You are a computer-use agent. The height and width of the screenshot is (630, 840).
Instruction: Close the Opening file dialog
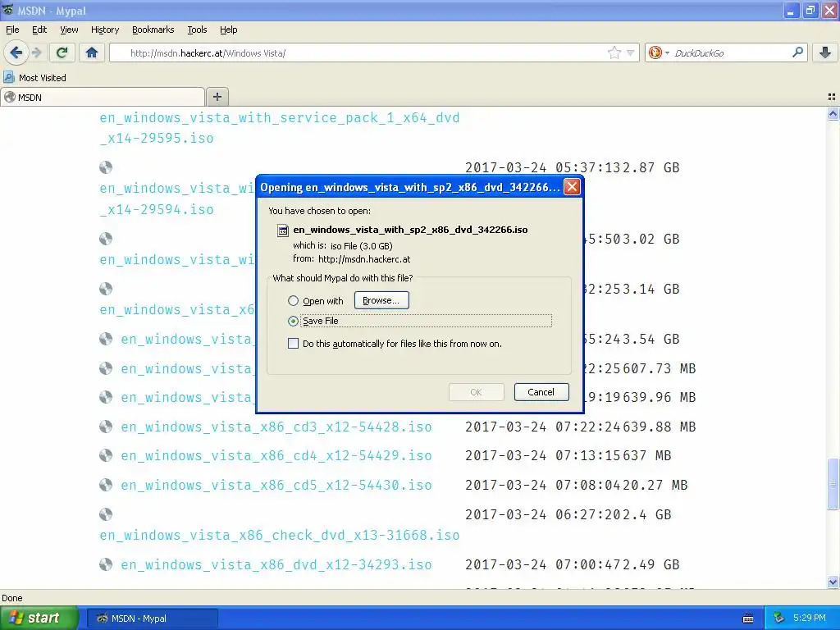click(572, 186)
